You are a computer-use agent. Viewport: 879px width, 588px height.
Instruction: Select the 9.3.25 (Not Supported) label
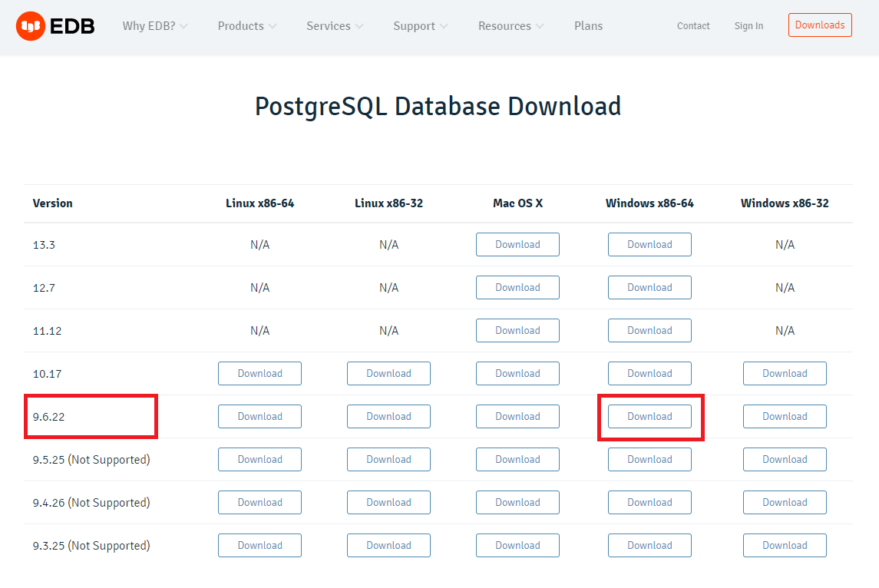click(x=91, y=546)
